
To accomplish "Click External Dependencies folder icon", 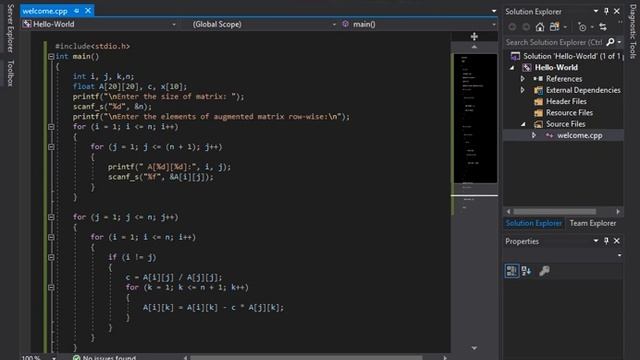I will tap(538, 90).
